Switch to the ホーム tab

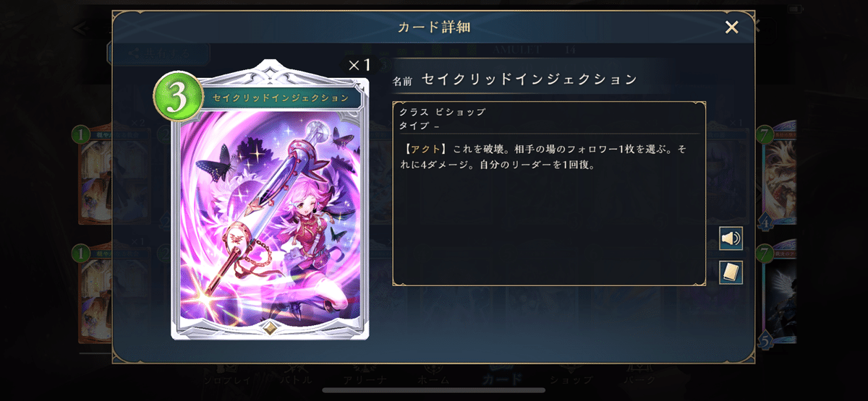(x=434, y=377)
